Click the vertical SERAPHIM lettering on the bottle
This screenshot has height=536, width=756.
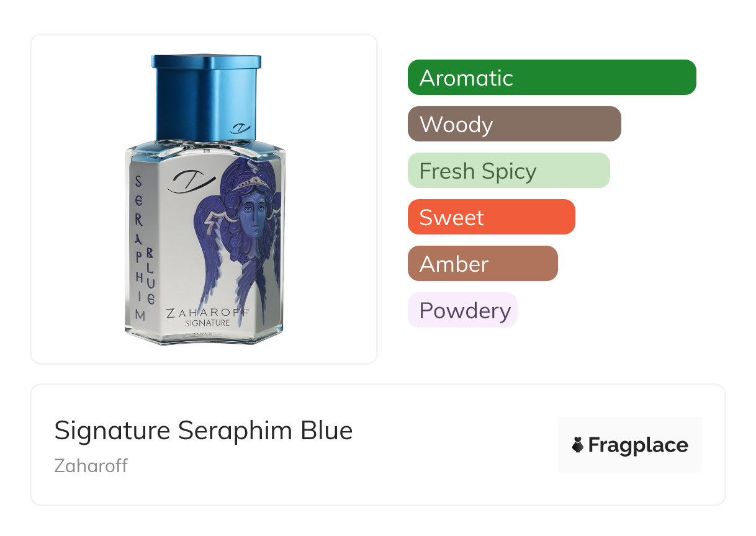pyautogui.click(x=139, y=248)
